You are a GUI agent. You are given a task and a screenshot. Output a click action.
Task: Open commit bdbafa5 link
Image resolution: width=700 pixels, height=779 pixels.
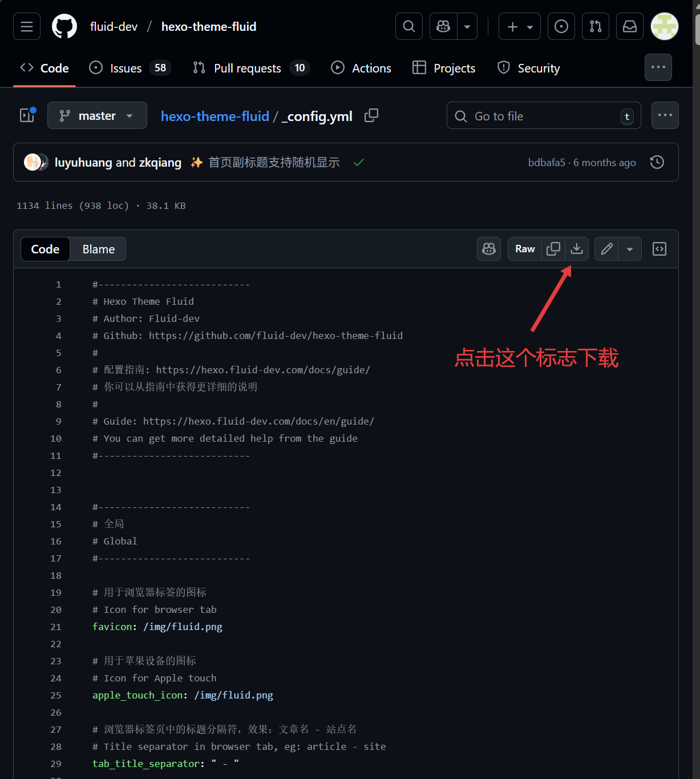[547, 162]
